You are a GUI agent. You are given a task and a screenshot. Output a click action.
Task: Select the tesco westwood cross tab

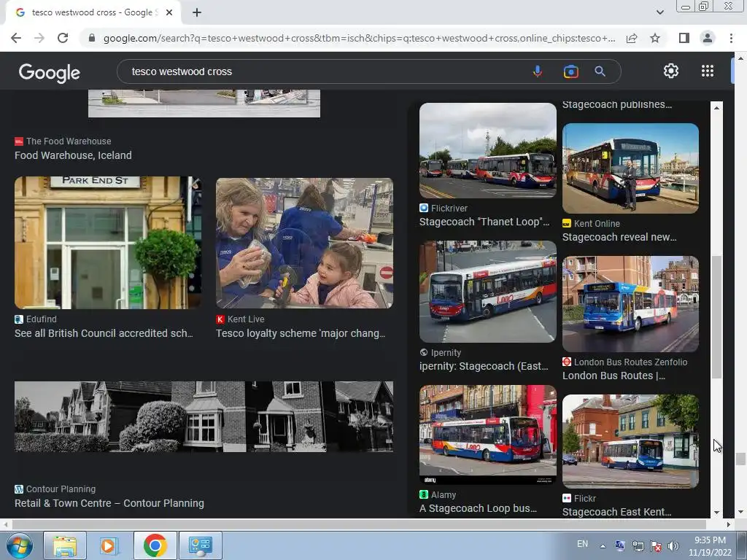(93, 13)
